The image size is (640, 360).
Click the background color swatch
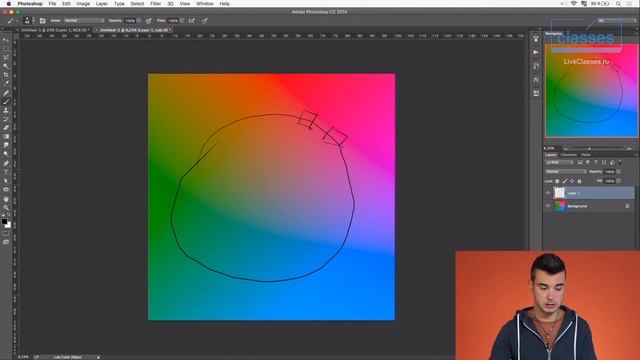pos(8,225)
